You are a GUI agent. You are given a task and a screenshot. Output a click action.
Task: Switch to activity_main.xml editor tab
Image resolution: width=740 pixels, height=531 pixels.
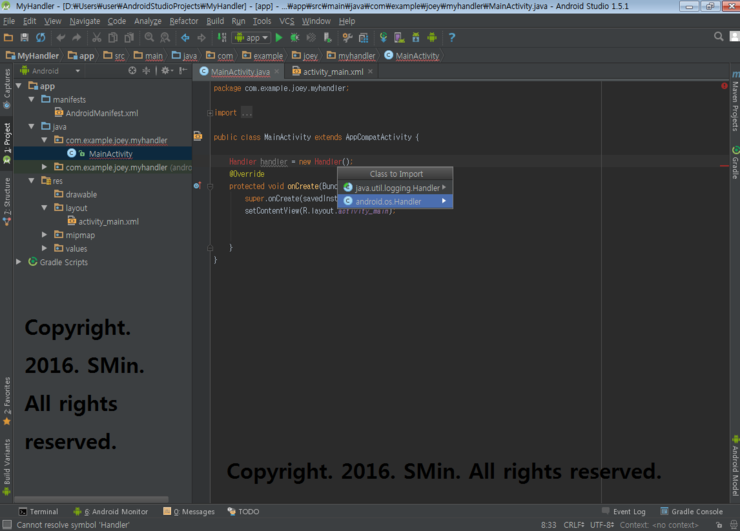point(333,72)
